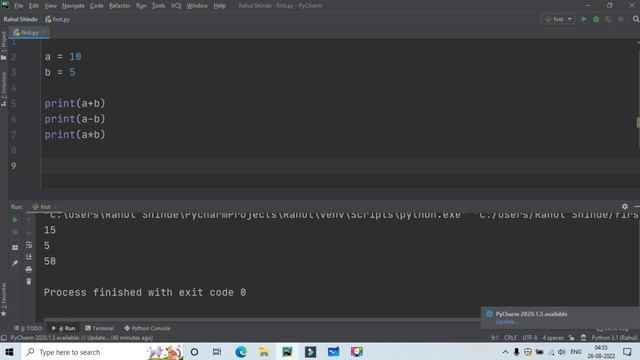Click 'Type here to search' taskbar box
Screen dimensions: 640x360
click(x=102, y=352)
